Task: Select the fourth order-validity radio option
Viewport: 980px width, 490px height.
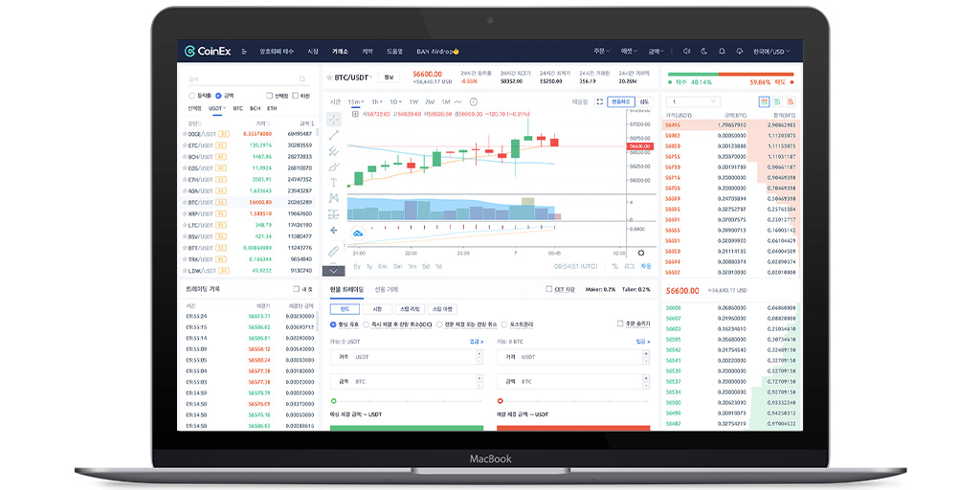Action: click(505, 324)
